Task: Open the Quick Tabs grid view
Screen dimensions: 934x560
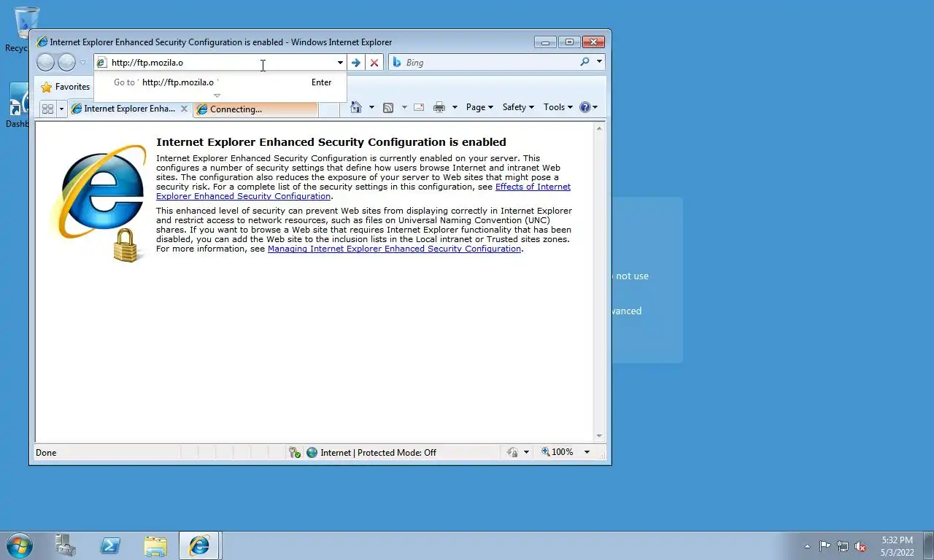Action: (48, 109)
